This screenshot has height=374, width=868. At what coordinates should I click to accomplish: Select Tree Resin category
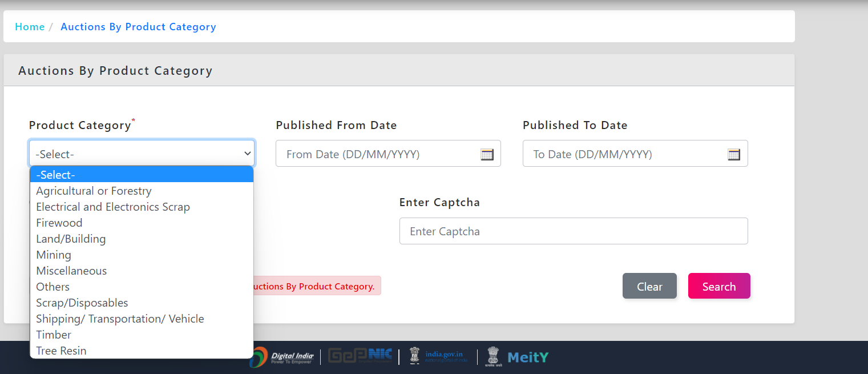click(x=61, y=351)
